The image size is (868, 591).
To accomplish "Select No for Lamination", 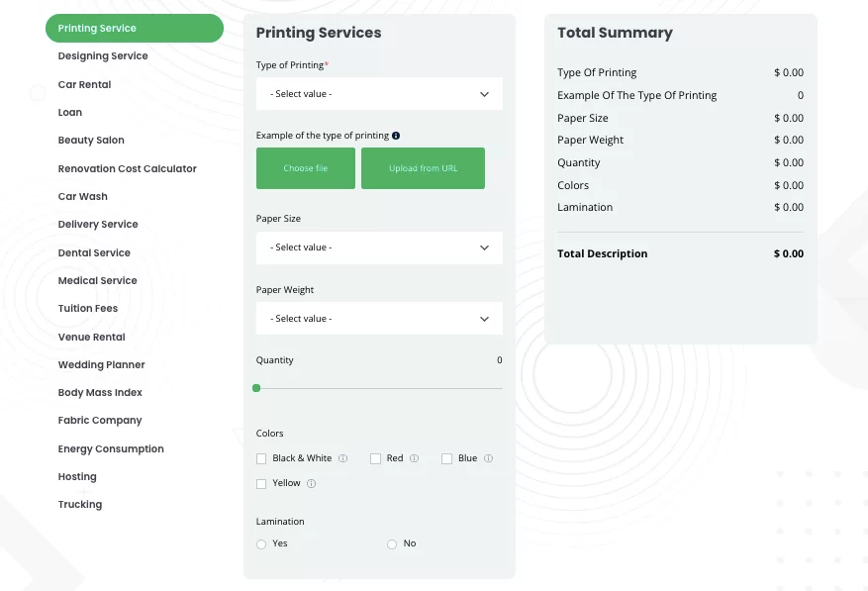I will (x=392, y=544).
